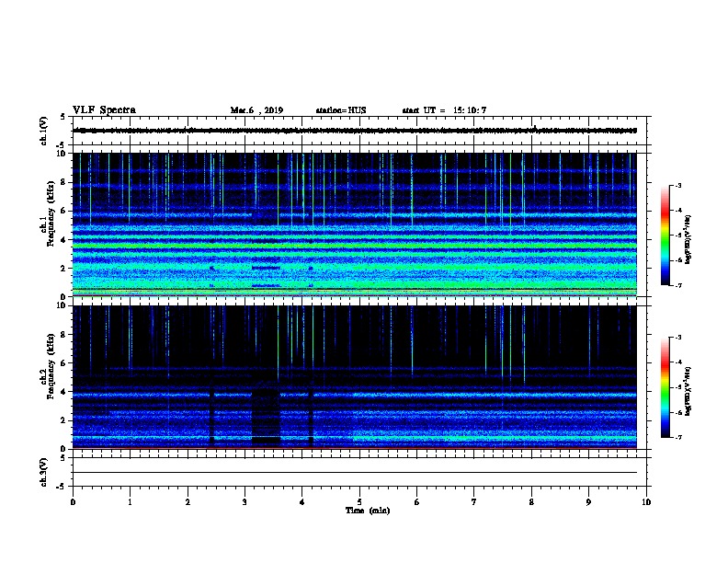Click the flat ch.3 voltage trace line

tap(355, 473)
